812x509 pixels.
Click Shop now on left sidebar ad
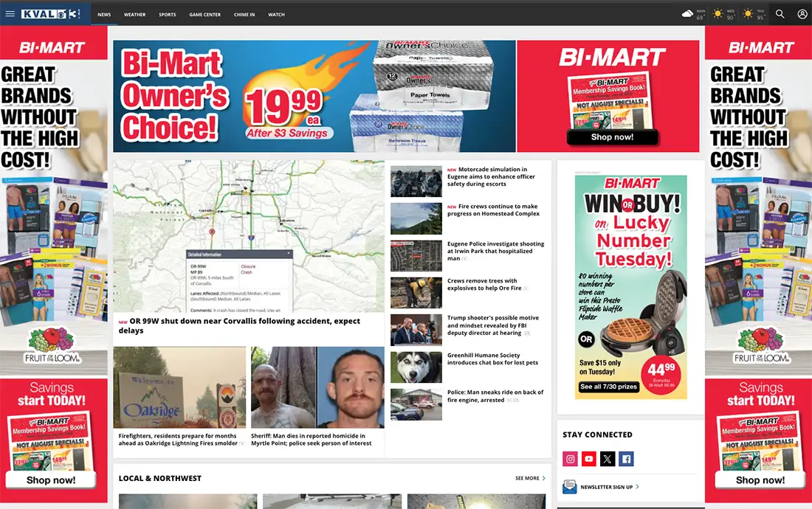tap(51, 480)
